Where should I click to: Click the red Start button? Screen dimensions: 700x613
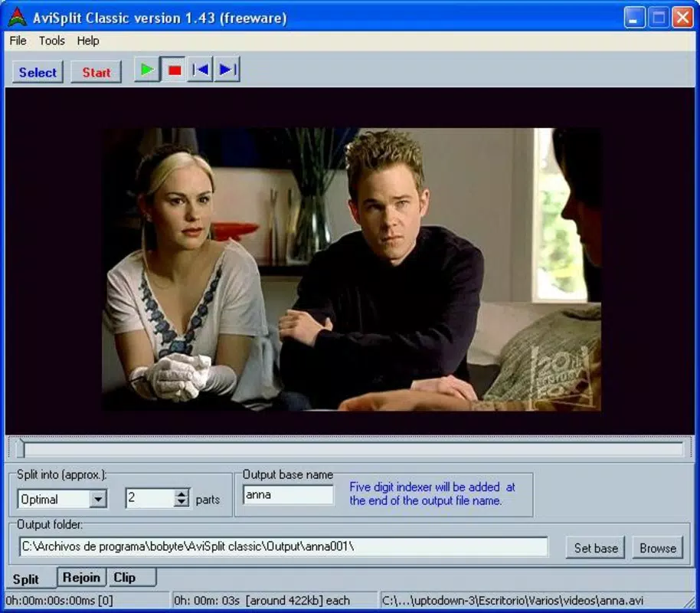[96, 72]
